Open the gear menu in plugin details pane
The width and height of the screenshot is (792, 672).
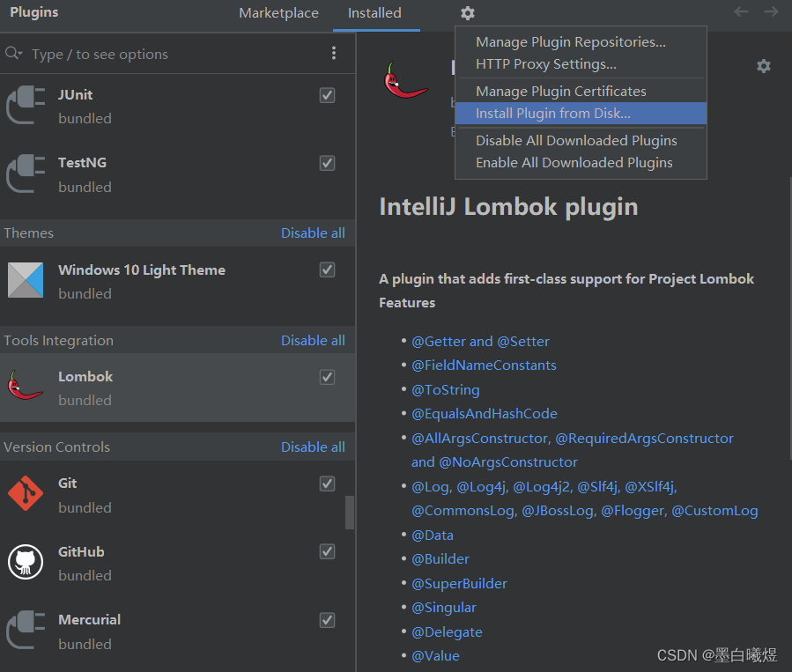(x=763, y=66)
